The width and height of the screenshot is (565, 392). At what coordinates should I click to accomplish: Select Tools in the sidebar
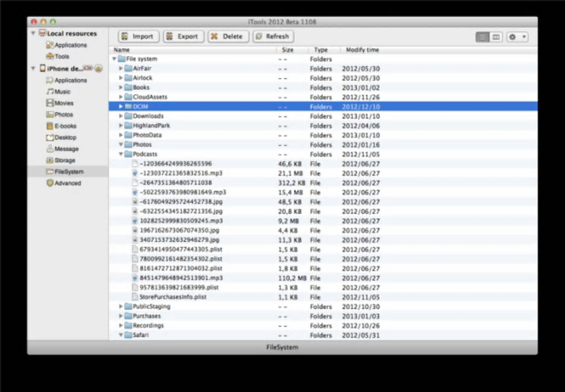58,56
